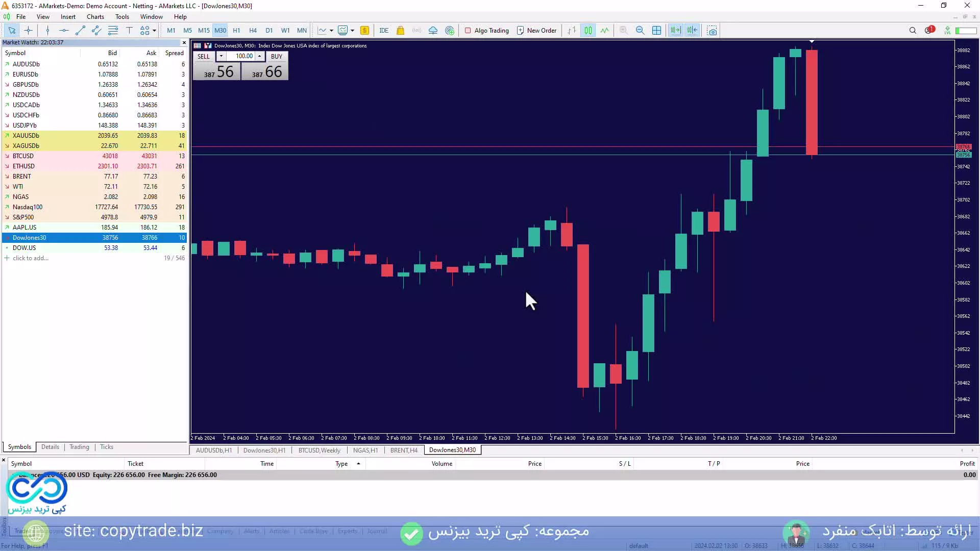The width and height of the screenshot is (980, 551).
Task: Select the text label tool
Action: pyautogui.click(x=129, y=31)
